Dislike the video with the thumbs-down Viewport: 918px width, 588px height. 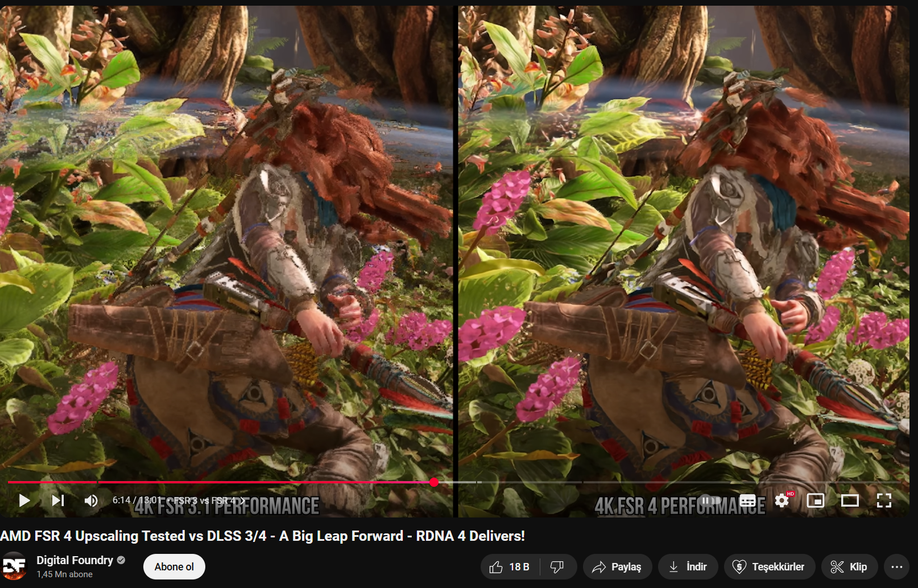click(557, 567)
